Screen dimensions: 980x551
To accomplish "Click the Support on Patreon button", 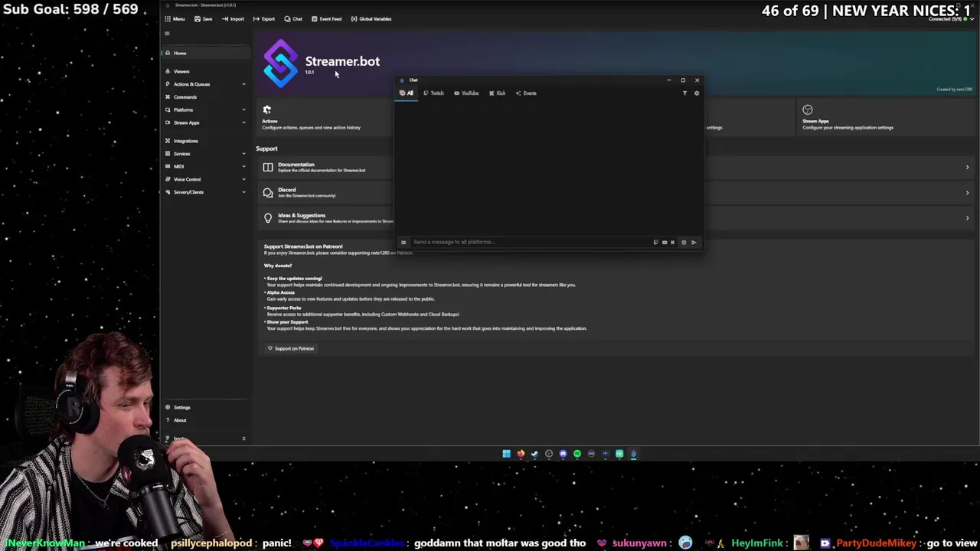I will point(291,348).
